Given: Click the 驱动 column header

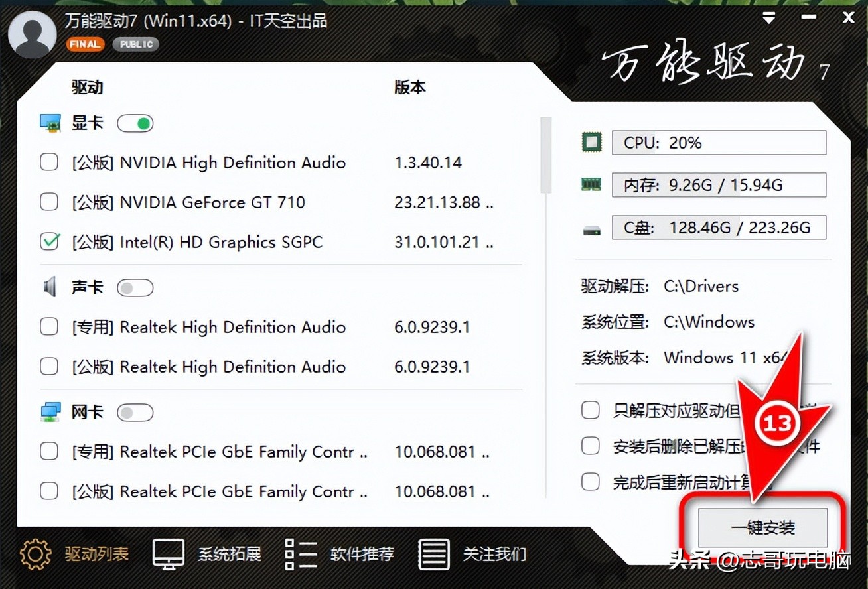Looking at the screenshot, I should [x=88, y=88].
